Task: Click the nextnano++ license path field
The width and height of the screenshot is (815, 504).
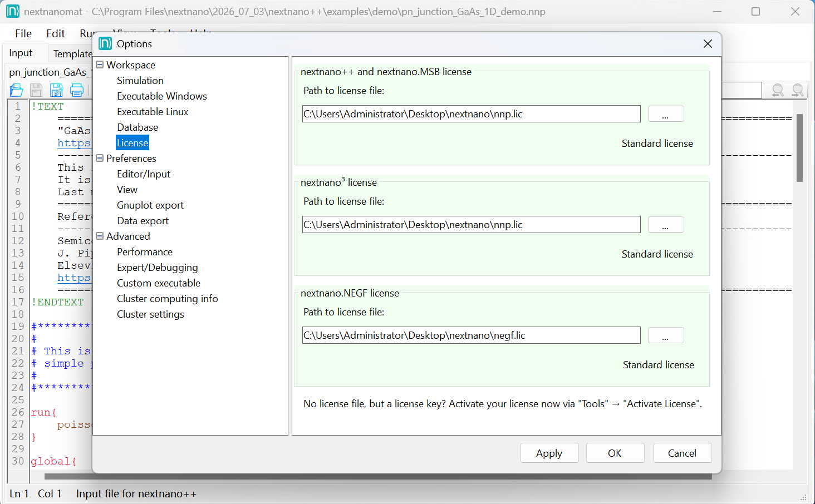Action: click(x=472, y=114)
